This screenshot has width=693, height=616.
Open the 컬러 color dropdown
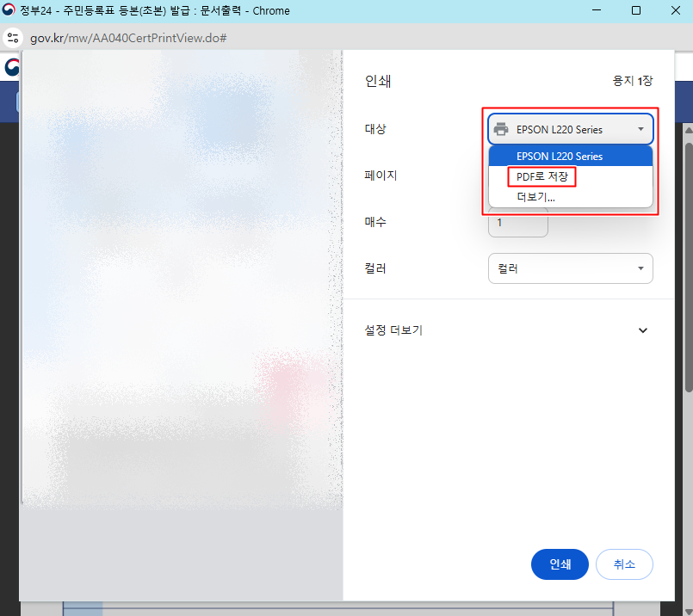[570, 268]
